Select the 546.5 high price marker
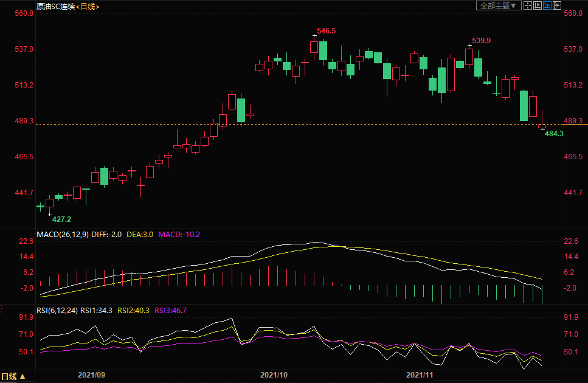The image size is (588, 383). (326, 30)
